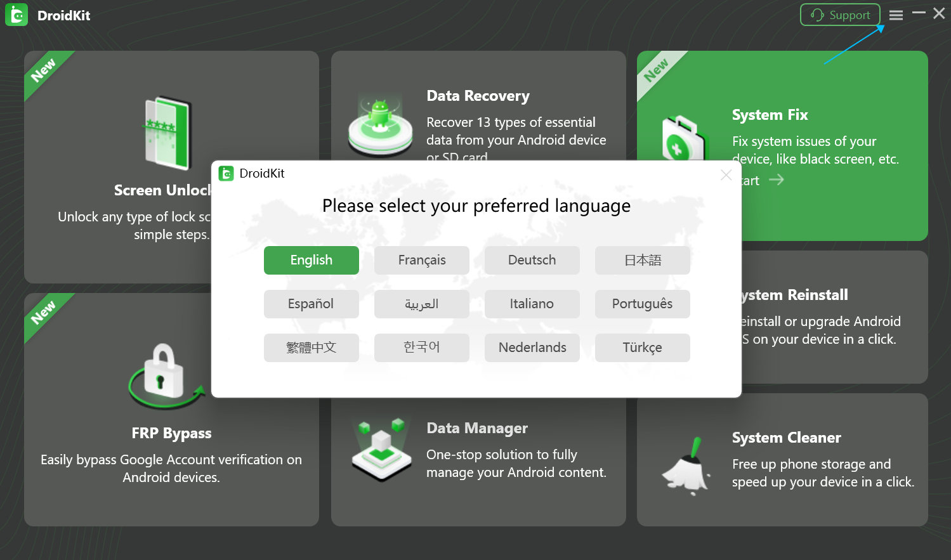951x560 pixels.
Task: Open the System Fix heading
Action: [770, 115]
